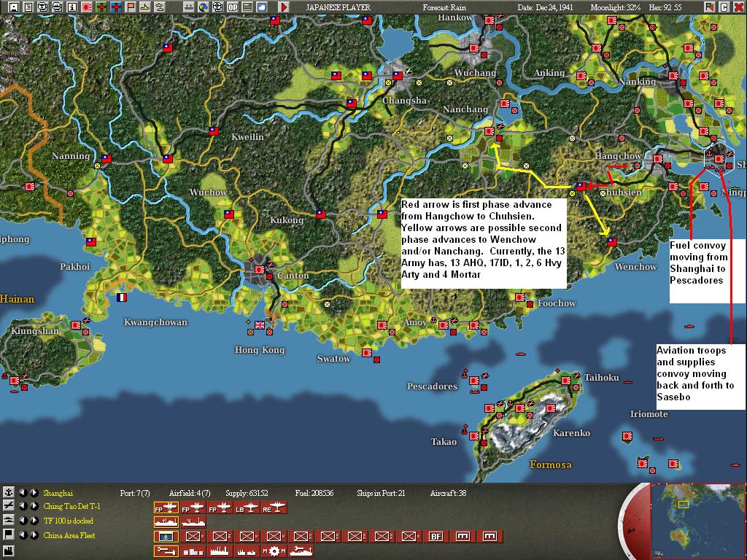Image resolution: width=747 pixels, height=560 pixels.
Task: Click the factory industry icon bottom left
Action: point(8,550)
